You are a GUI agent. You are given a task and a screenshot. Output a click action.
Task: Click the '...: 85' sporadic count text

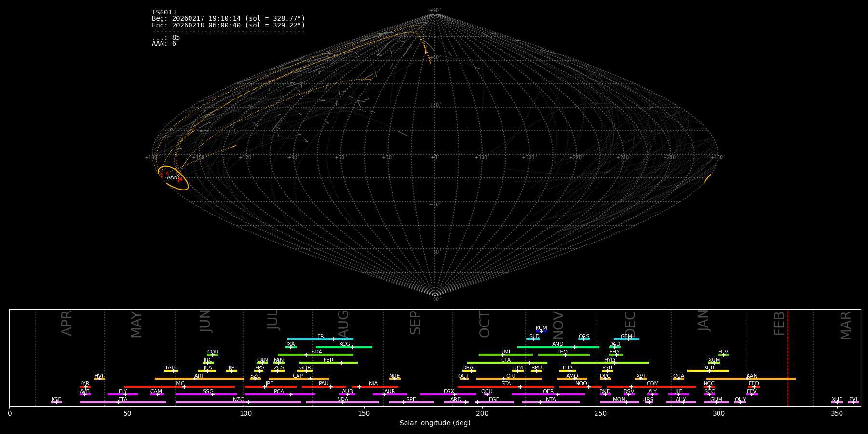coord(166,38)
